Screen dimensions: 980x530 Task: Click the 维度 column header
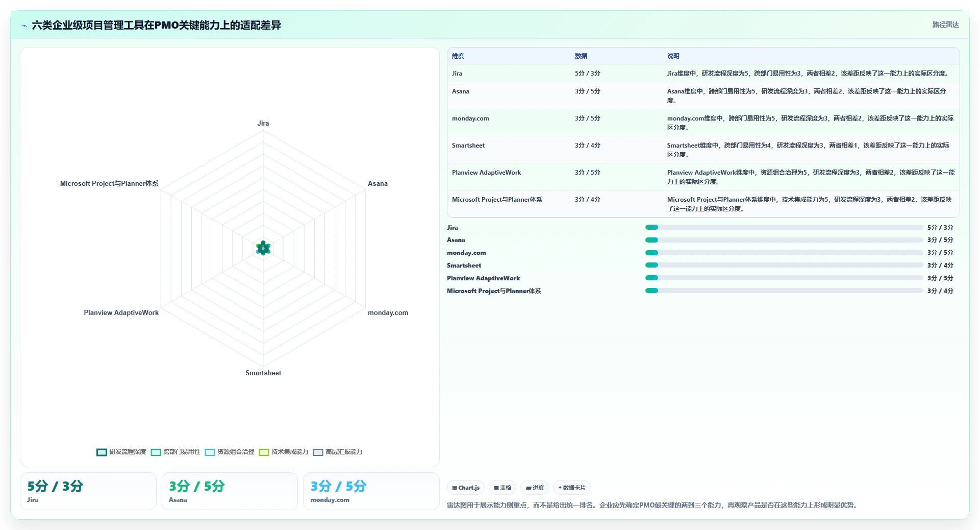(458, 56)
